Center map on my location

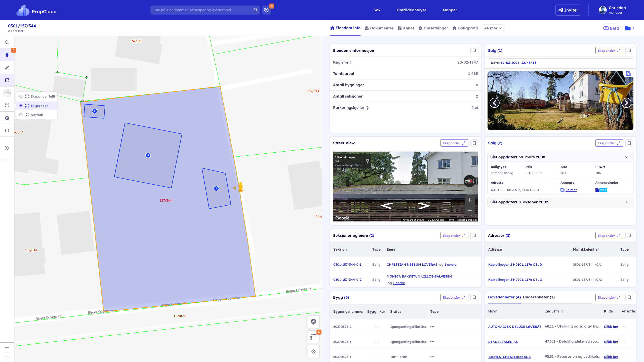tap(313, 351)
